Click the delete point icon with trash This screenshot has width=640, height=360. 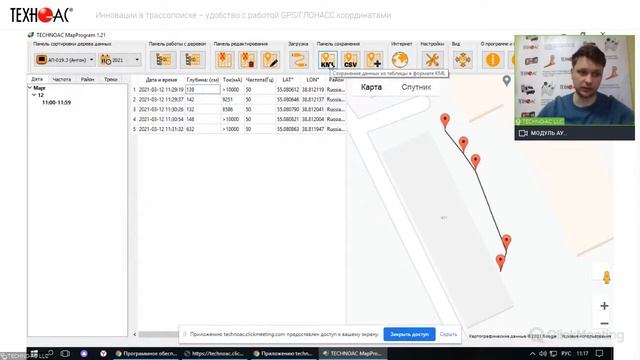tap(247, 60)
